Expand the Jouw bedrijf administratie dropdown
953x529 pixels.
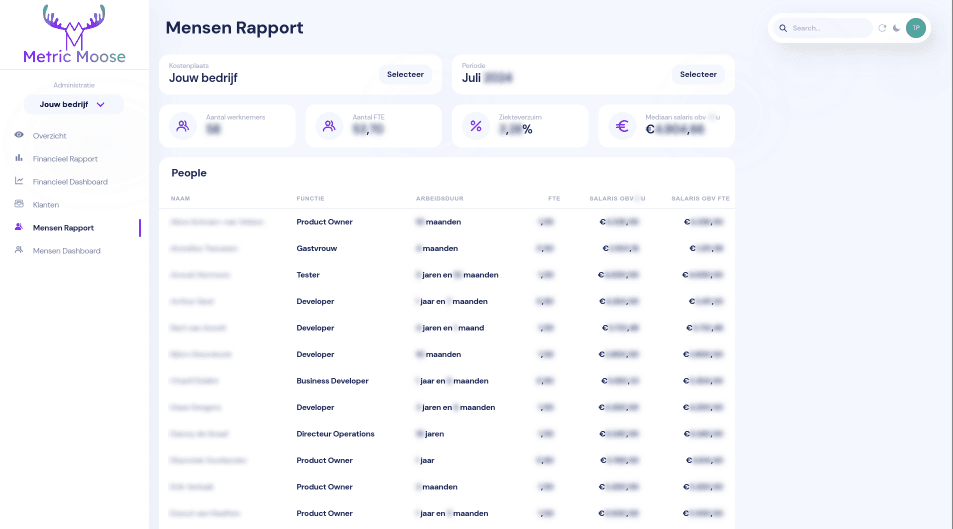(x=74, y=104)
